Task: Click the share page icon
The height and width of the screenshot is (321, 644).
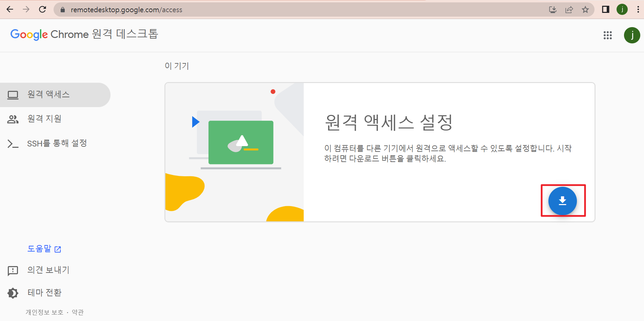Action: pyautogui.click(x=569, y=10)
